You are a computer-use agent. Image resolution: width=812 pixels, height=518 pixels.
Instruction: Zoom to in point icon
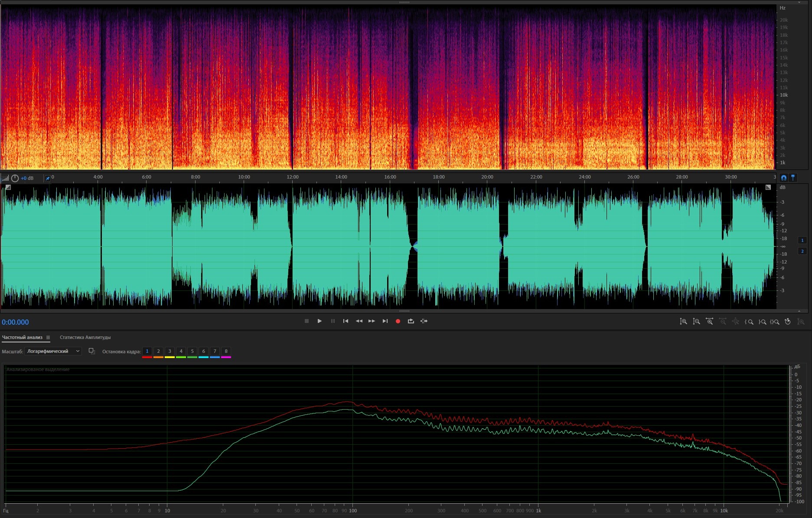click(x=749, y=322)
